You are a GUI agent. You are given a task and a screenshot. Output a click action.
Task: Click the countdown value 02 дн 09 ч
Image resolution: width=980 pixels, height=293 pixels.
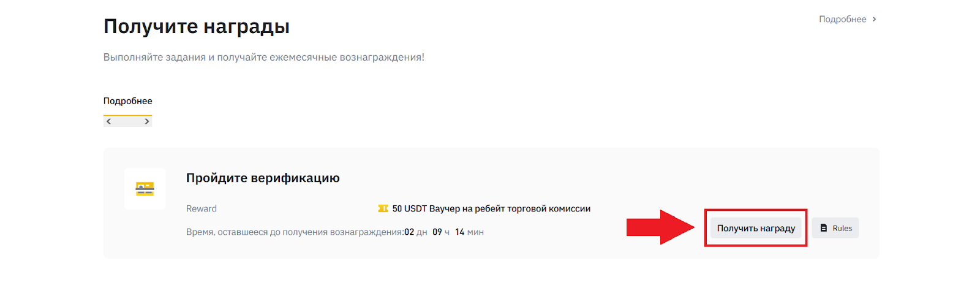point(427,232)
